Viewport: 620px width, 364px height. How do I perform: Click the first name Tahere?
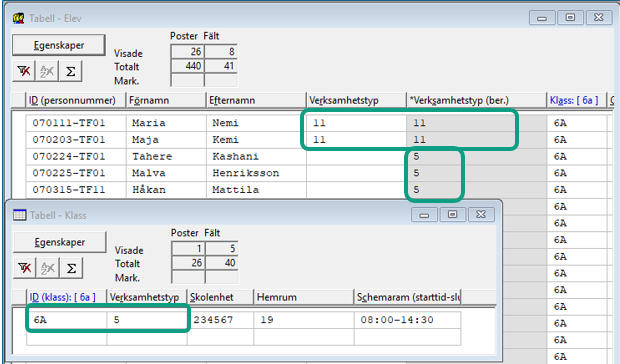[x=152, y=157]
